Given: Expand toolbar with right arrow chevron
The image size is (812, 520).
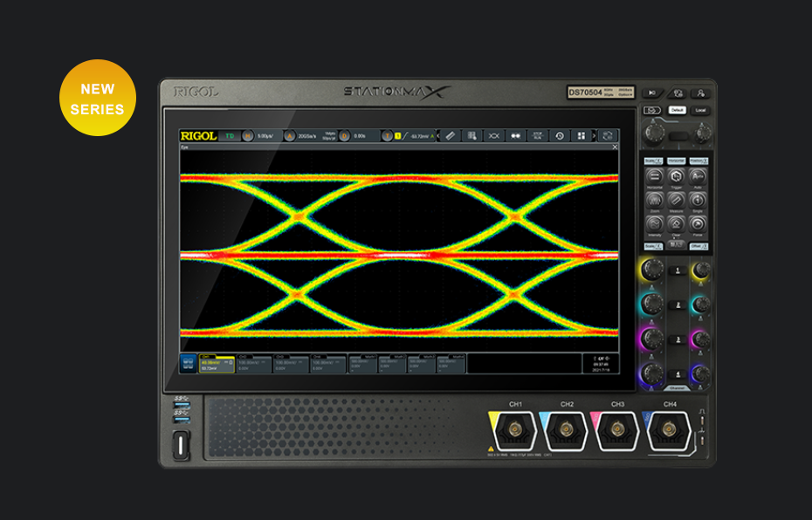Looking at the screenshot, I should 595,136.
